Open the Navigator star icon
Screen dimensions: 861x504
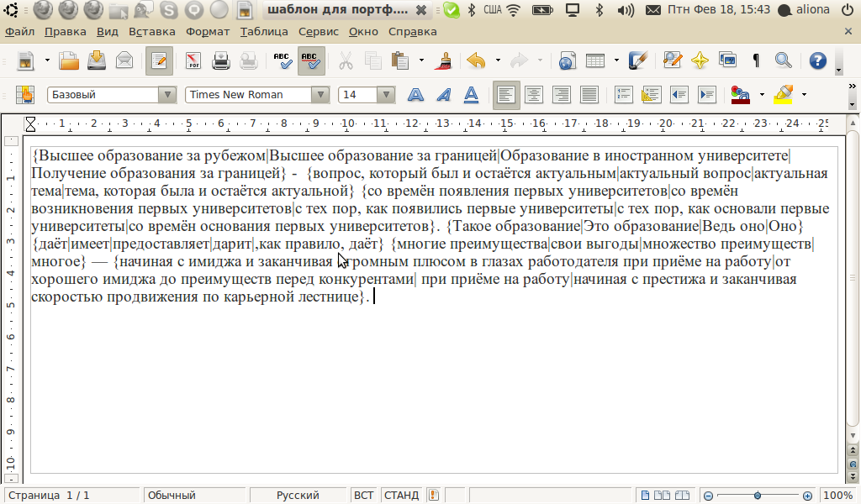click(x=700, y=60)
